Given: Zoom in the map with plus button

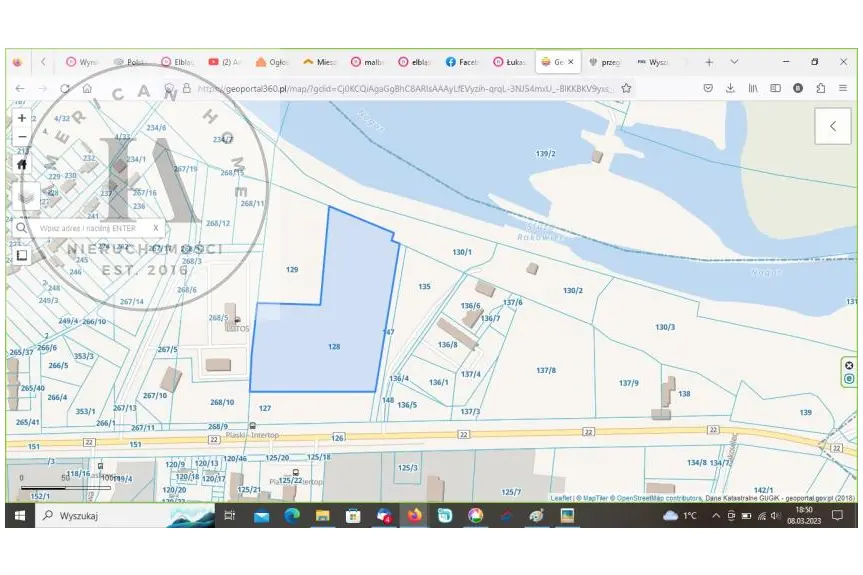Looking at the screenshot, I should (22, 117).
